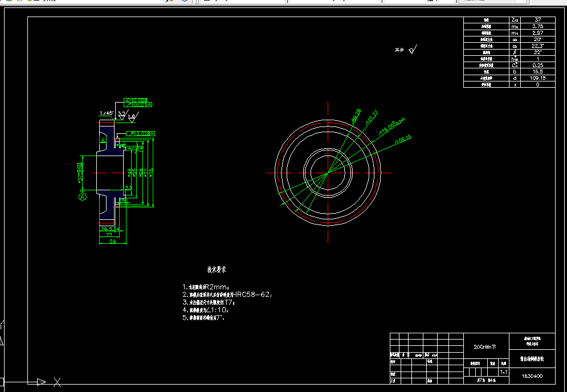Image resolution: width=567 pixels, height=392 pixels.
Task: Click the ø101.77 diameter label
Action: (x=372, y=117)
